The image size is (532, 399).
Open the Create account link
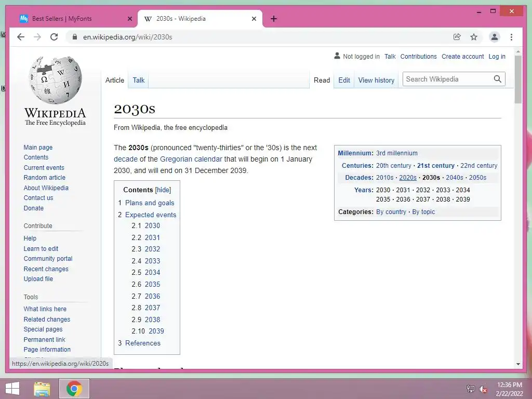(462, 56)
